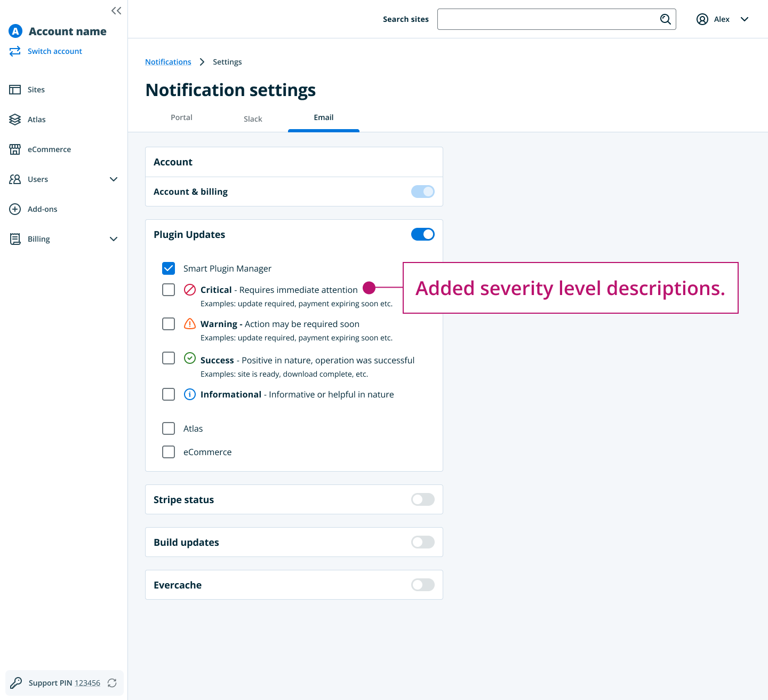The image size is (768, 700).
Task: Expand the Billing submenu chevron
Action: pyautogui.click(x=114, y=239)
